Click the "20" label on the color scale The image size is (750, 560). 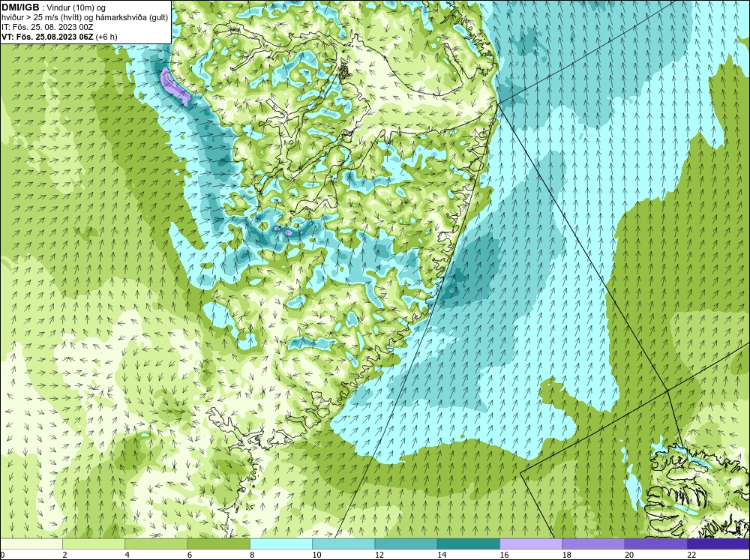tap(629, 555)
